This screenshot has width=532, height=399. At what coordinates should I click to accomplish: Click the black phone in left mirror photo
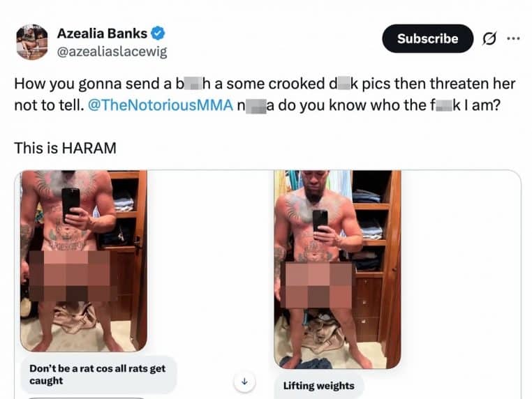71,202
